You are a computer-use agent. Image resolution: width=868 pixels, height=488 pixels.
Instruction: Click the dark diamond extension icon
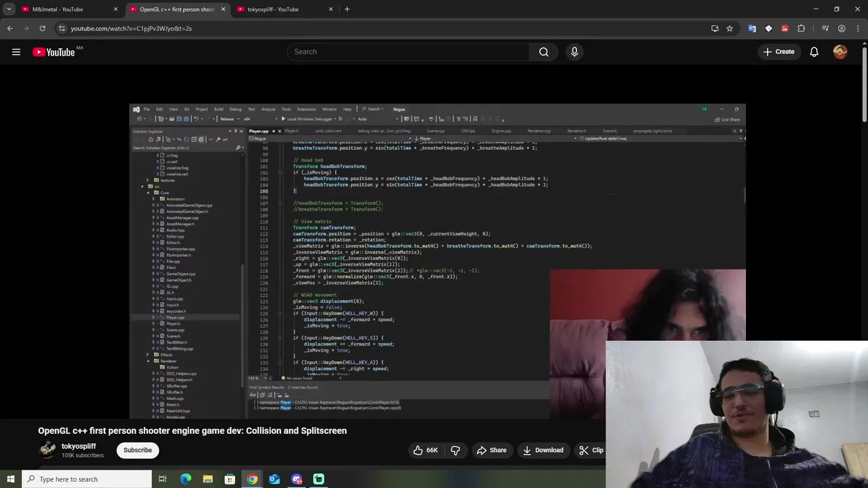768,28
